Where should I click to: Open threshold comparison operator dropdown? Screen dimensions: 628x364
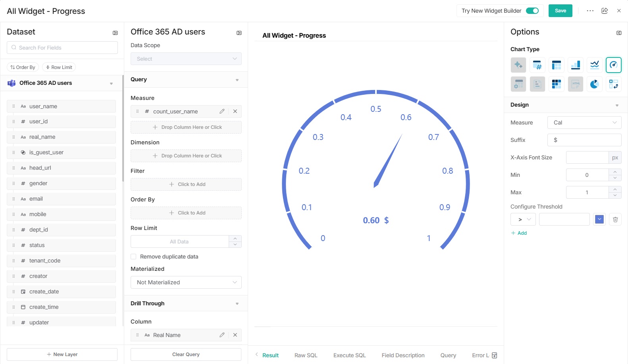[x=523, y=219]
